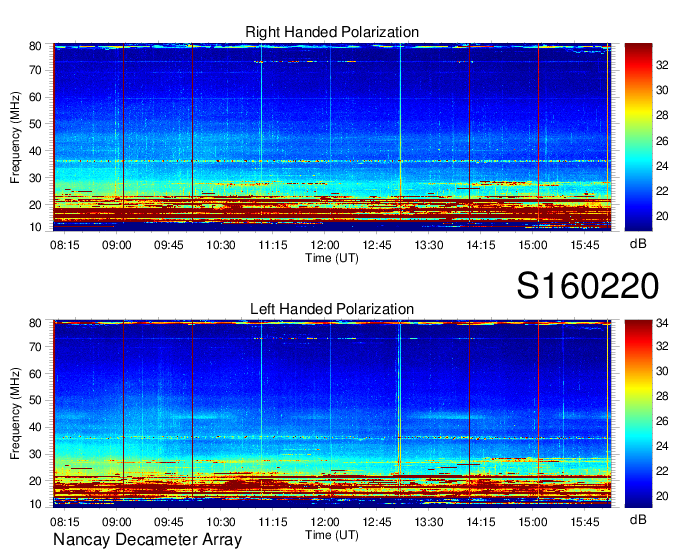Click the 60 MHz tick label on the bottom plot

coord(35,374)
